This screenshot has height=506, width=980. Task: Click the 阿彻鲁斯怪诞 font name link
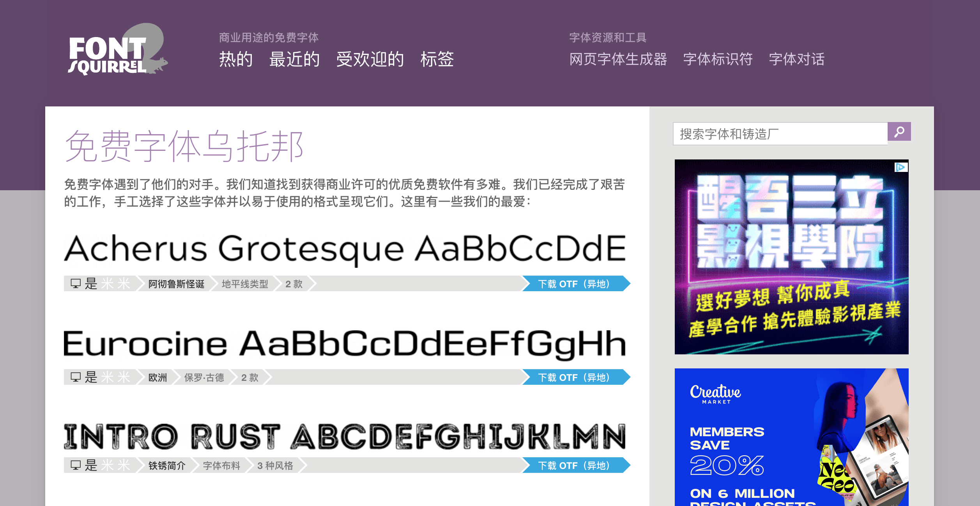[176, 284]
